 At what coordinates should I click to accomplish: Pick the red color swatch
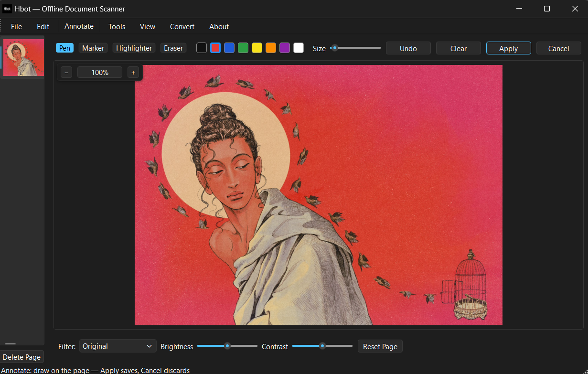[215, 48]
